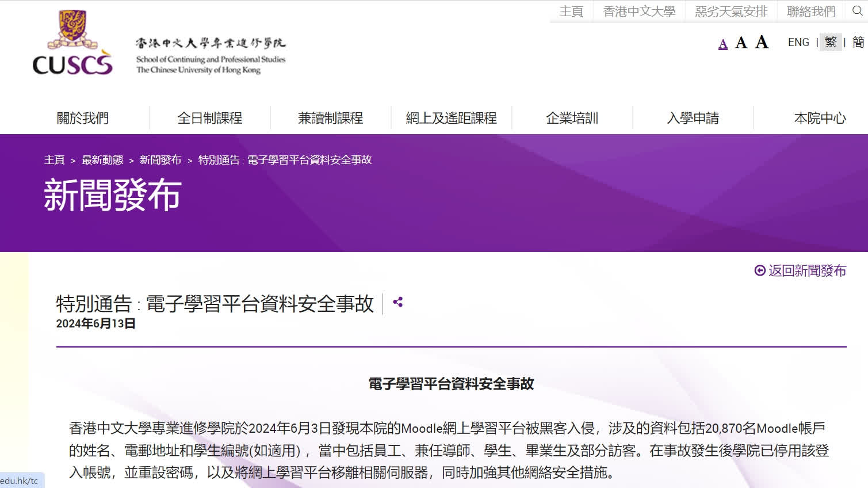Screen dimensions: 868x488
Task: Switch to Simplified Chinese 簡
Action: (x=858, y=42)
